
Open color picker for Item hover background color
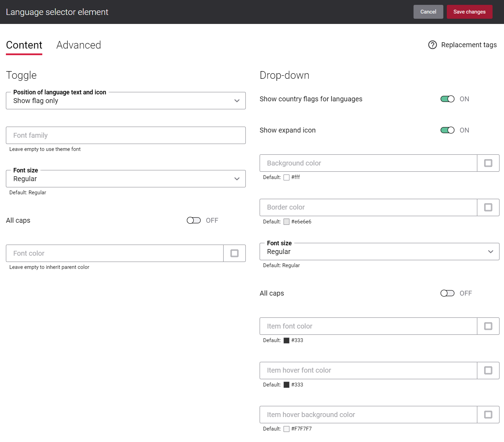[x=488, y=414]
